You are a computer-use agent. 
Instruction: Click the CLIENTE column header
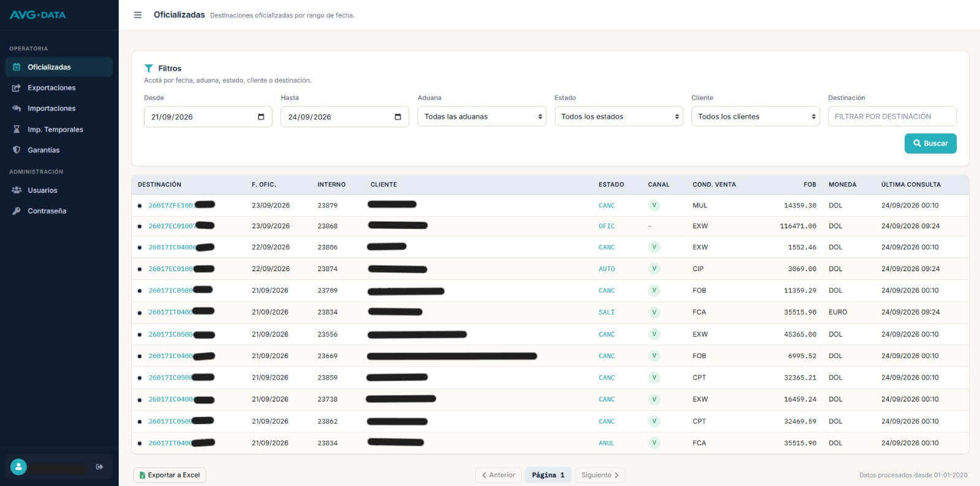coord(383,184)
